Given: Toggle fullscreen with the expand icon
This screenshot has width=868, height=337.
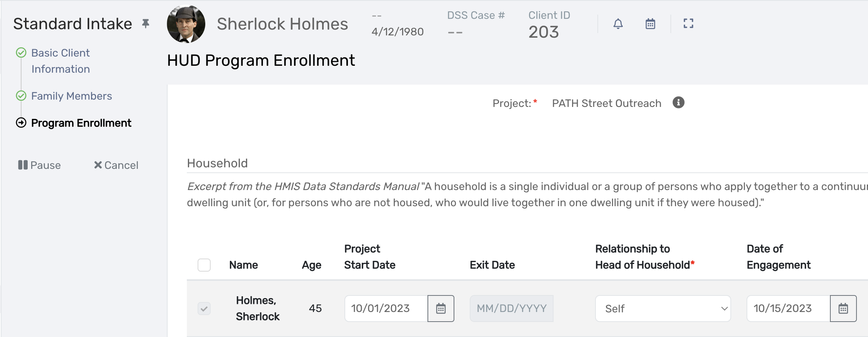Looking at the screenshot, I should tap(688, 24).
